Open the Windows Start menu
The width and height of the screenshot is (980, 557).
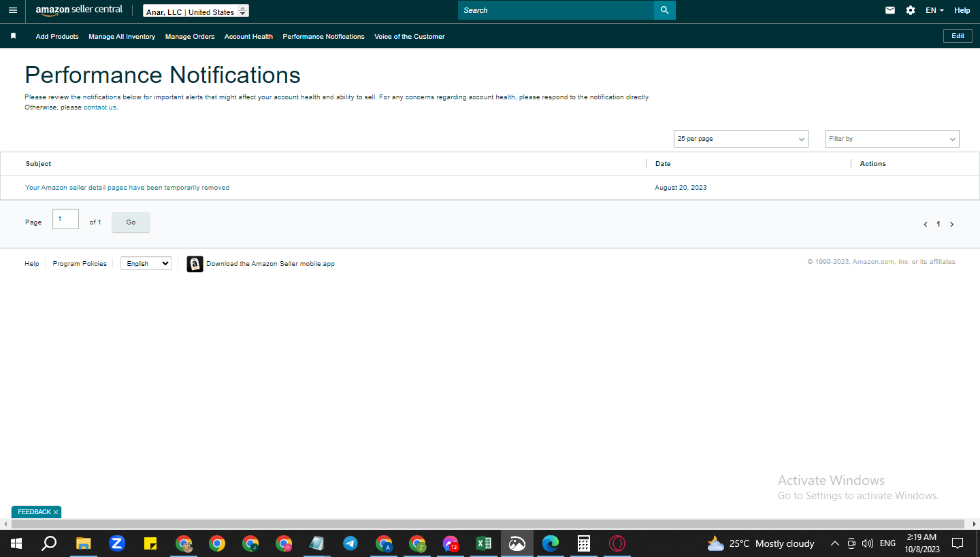click(x=16, y=543)
